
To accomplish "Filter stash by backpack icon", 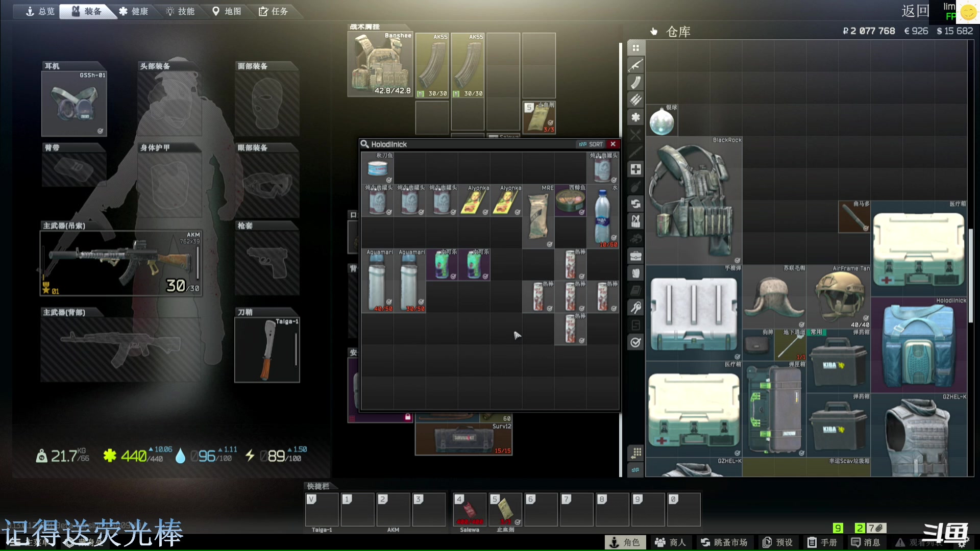I will (x=635, y=273).
